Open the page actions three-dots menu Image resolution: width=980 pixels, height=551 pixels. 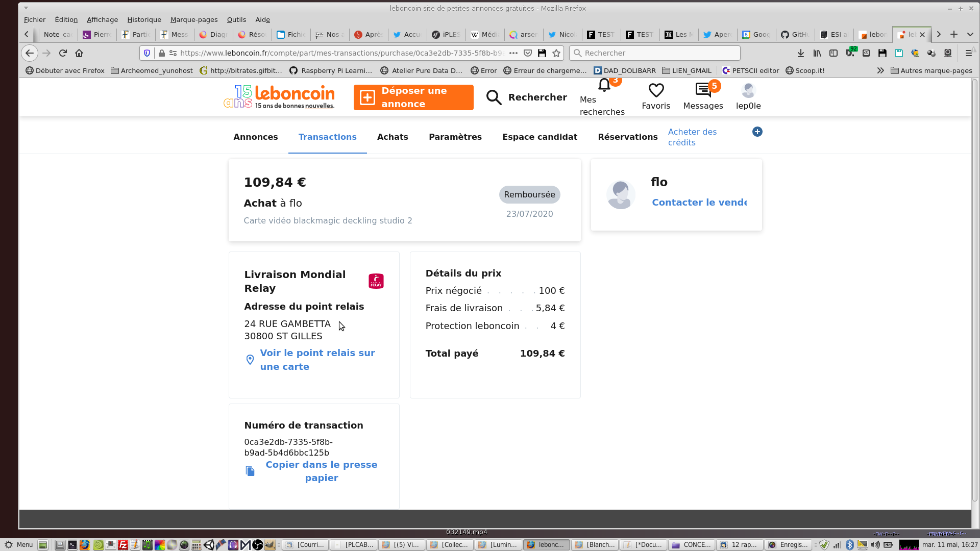click(x=513, y=53)
